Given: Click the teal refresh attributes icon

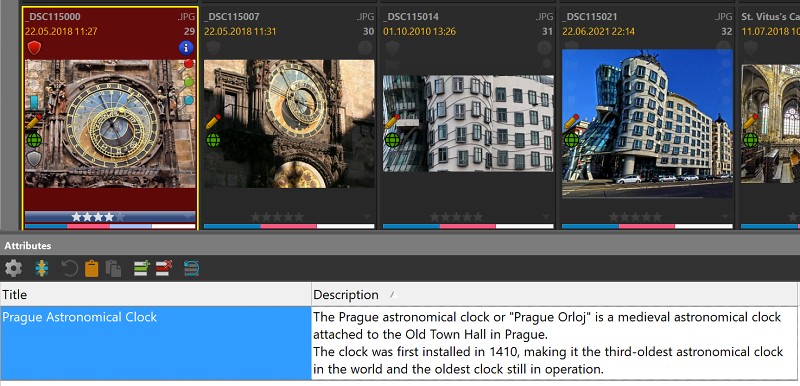Looking at the screenshot, I should (191, 268).
